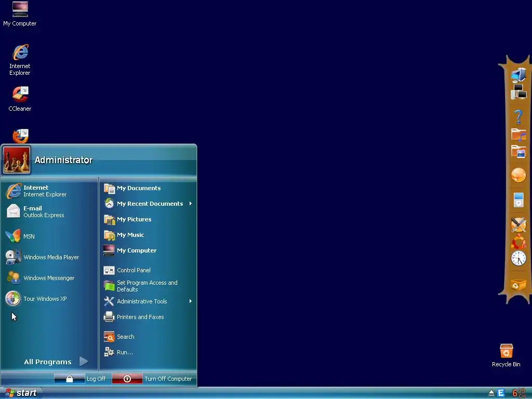Launch CCleaner from the desktop
This screenshot has width=532, height=399.
click(20, 99)
